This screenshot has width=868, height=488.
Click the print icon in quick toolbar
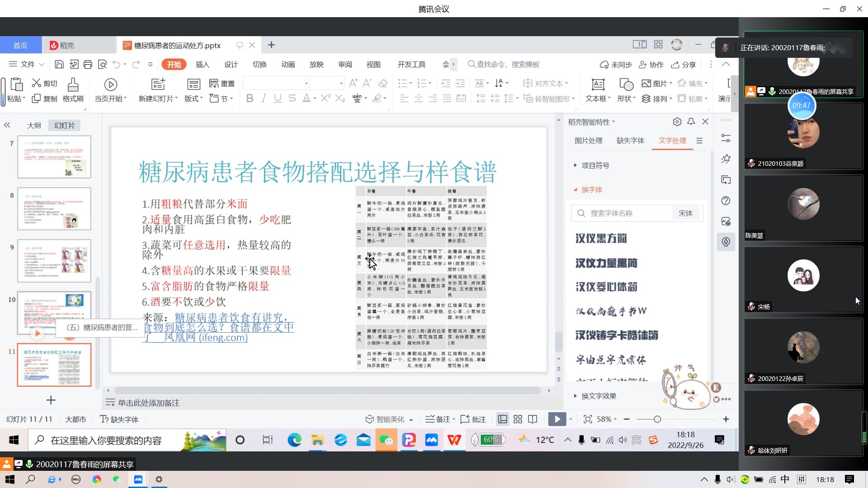tap(88, 65)
